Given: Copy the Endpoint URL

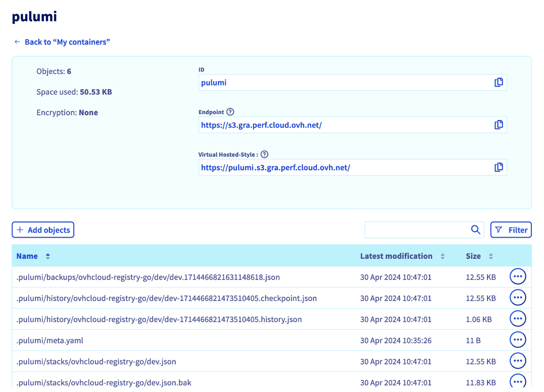Looking at the screenshot, I should pyautogui.click(x=499, y=125).
